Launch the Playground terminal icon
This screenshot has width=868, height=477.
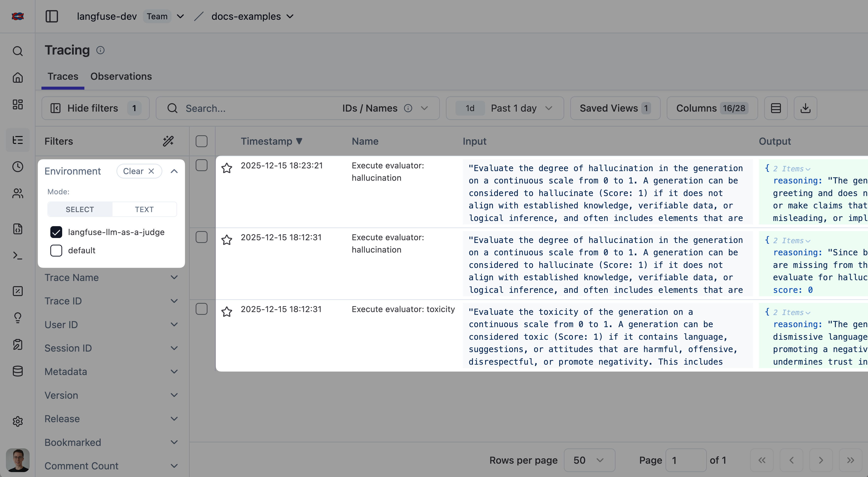coord(18,256)
